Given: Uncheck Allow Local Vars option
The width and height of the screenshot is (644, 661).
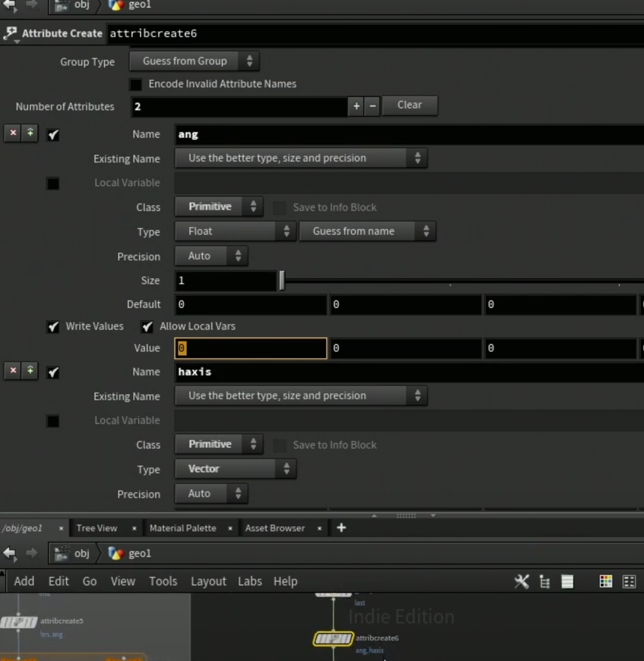Looking at the screenshot, I should point(147,326).
